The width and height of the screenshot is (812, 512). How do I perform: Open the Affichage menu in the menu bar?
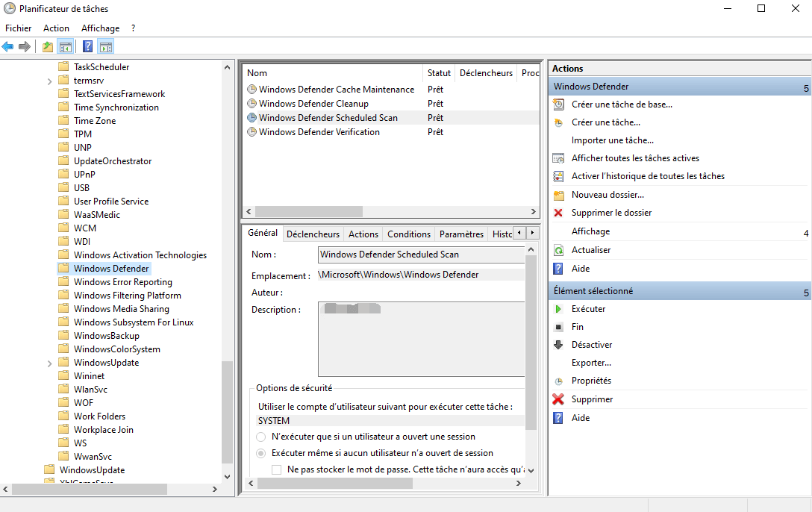coord(100,28)
